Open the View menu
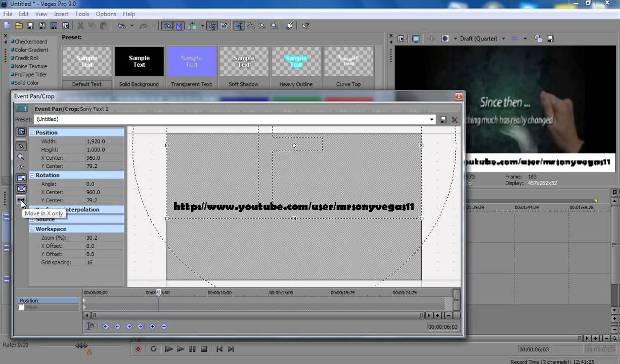The height and width of the screenshot is (364, 620). click(41, 14)
